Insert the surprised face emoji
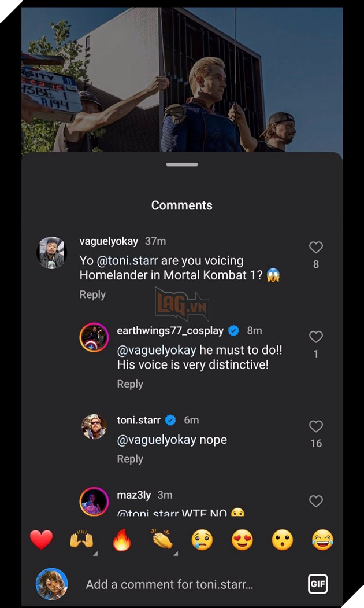Image resolution: width=364 pixels, height=608 pixels. (283, 540)
